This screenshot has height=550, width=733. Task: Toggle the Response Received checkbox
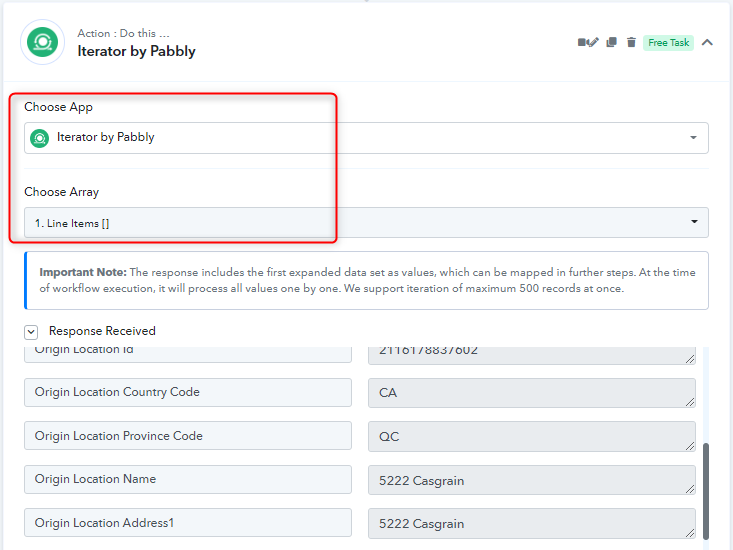pos(31,332)
